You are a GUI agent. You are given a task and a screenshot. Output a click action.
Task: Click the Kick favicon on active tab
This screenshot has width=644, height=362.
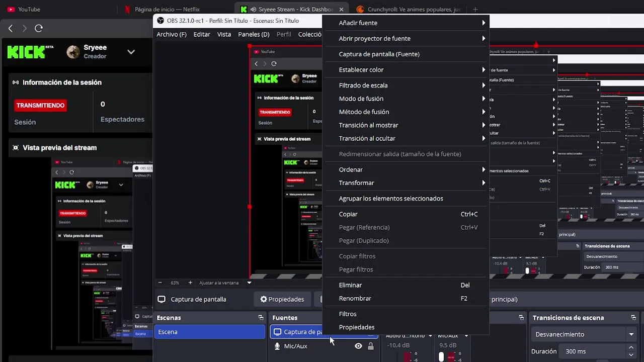[x=244, y=9]
